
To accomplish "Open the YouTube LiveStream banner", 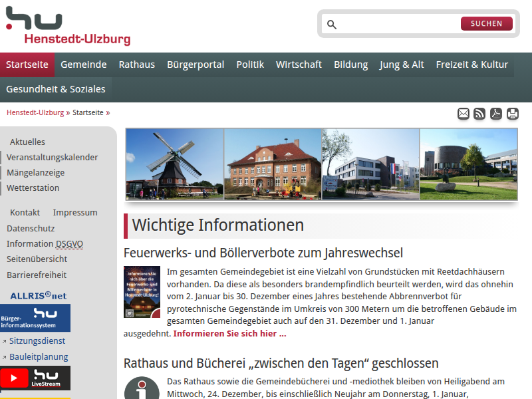I will click(35, 378).
